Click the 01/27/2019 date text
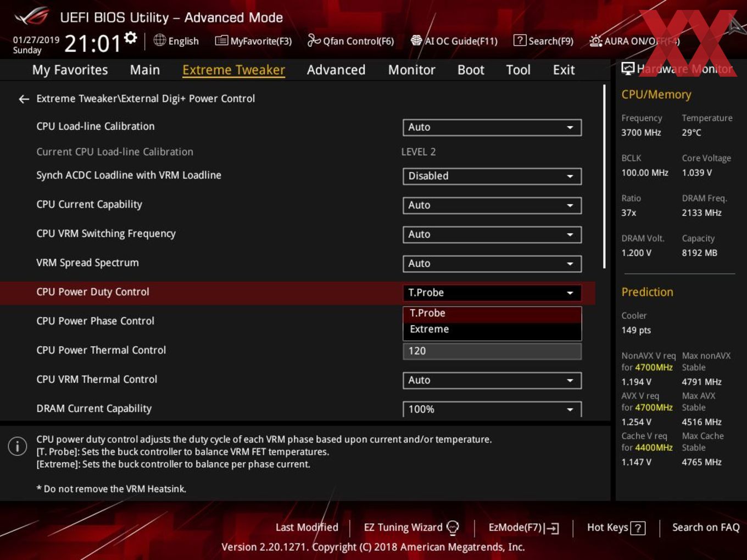Screen dimensions: 747x560 [36, 40]
